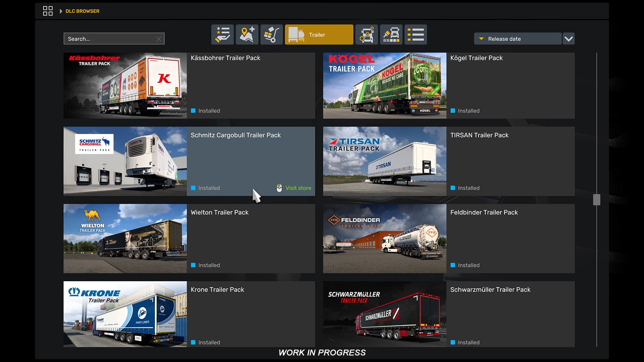Screen dimensions: 644x362
Task: Select the truck paint jobs category icon
Action: click(391, 35)
